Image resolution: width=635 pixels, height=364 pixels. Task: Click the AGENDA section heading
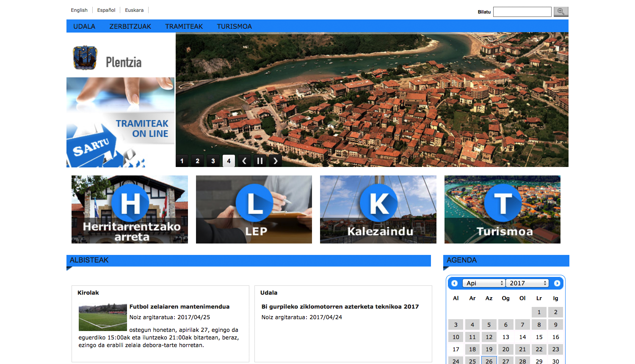point(462,260)
